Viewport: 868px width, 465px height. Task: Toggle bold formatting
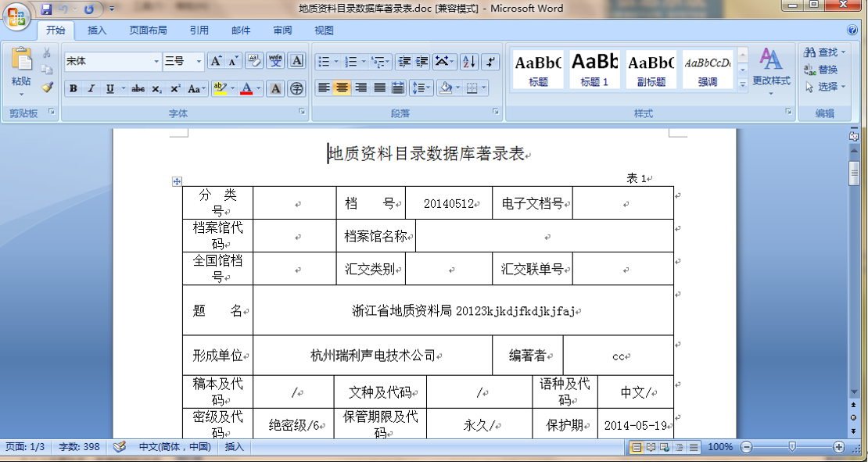73,88
